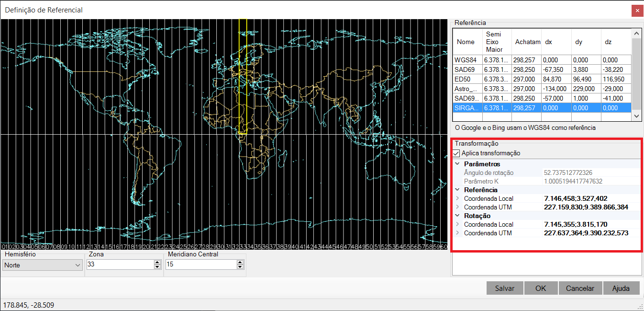Increase the Zona value with up arrow
The width and height of the screenshot is (644, 311).
click(157, 262)
